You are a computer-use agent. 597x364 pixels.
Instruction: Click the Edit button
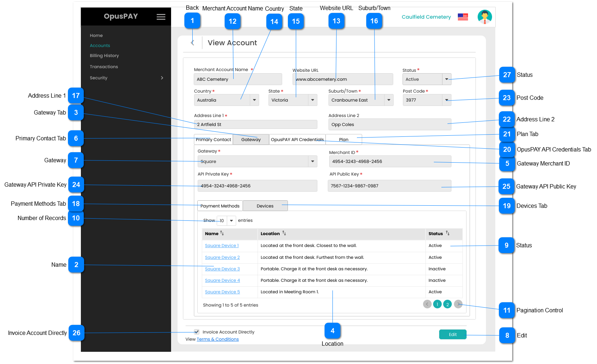point(453,335)
